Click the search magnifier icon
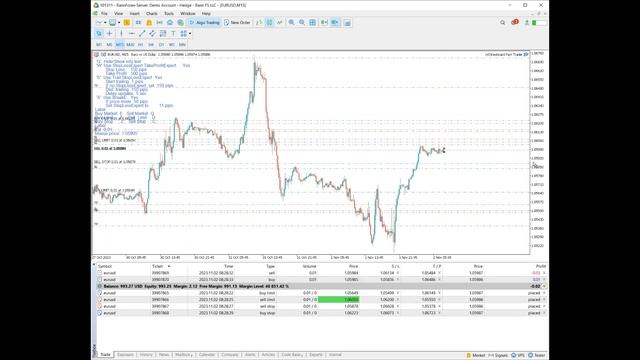The image size is (640, 360). 503,23
